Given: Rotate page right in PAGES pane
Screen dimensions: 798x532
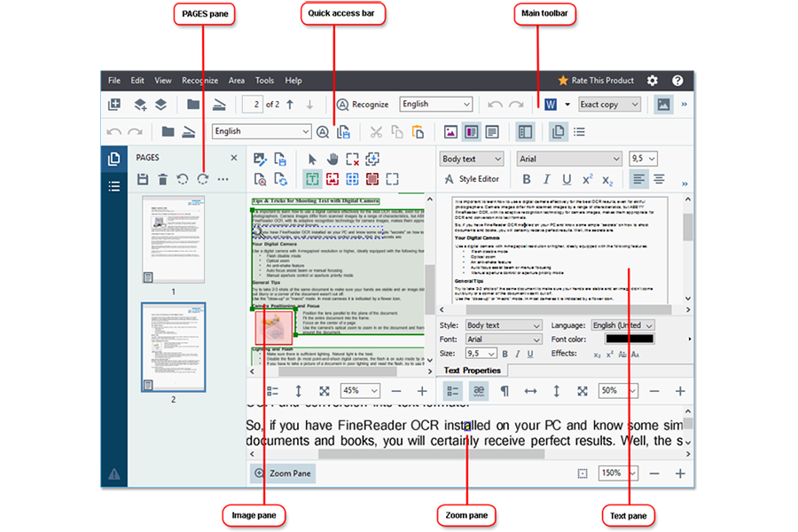Looking at the screenshot, I should point(203,179).
